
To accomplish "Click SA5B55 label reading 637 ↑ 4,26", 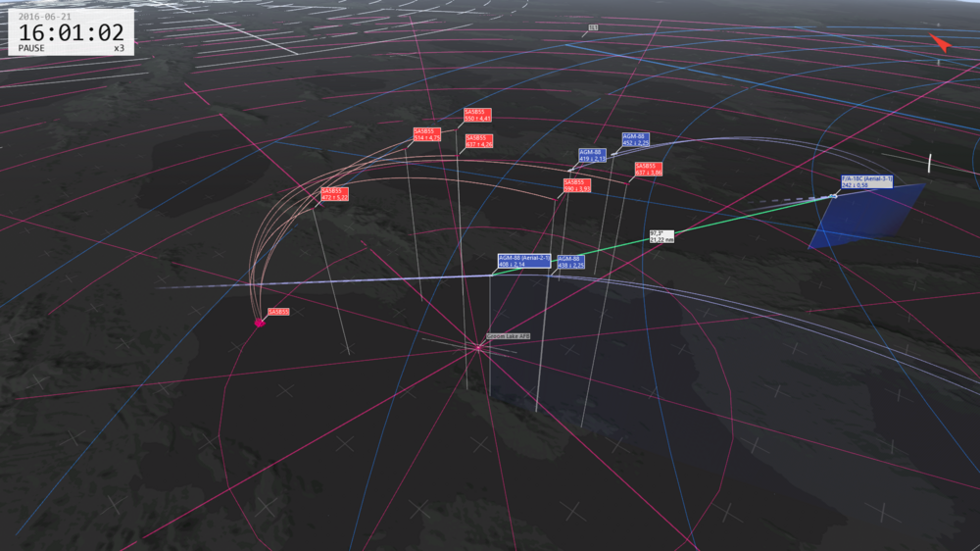I will pos(479,141).
